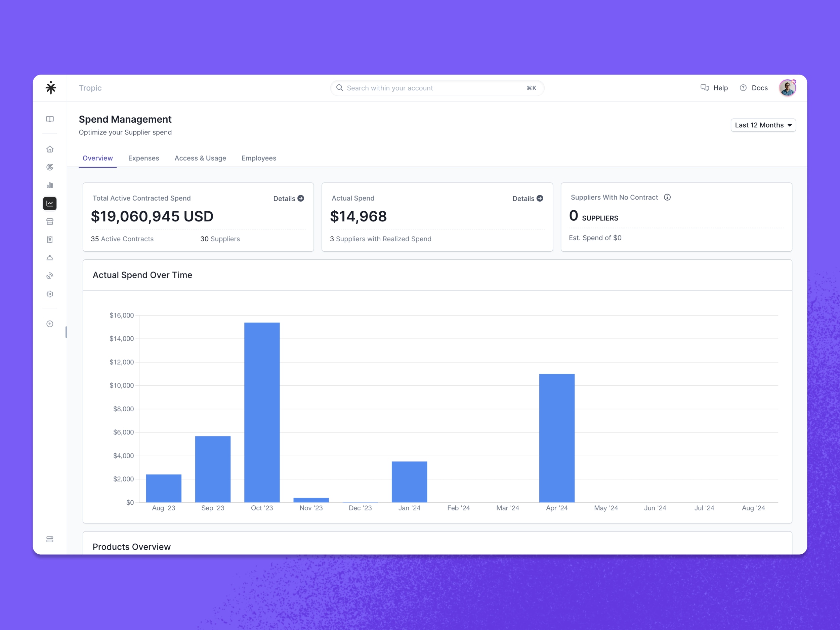Click the user avatar at top right

coord(787,88)
